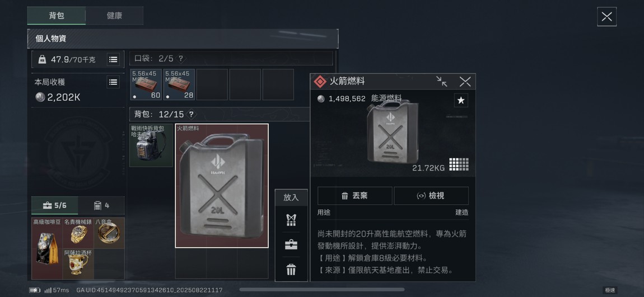The height and width of the screenshot is (297, 644).
Task: Show the 口袋 help question mark
Action: [180, 59]
